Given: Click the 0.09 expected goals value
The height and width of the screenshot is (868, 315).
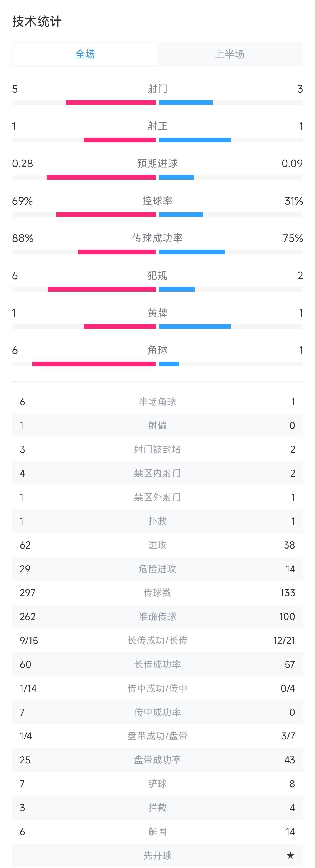Looking at the screenshot, I should [x=292, y=164].
